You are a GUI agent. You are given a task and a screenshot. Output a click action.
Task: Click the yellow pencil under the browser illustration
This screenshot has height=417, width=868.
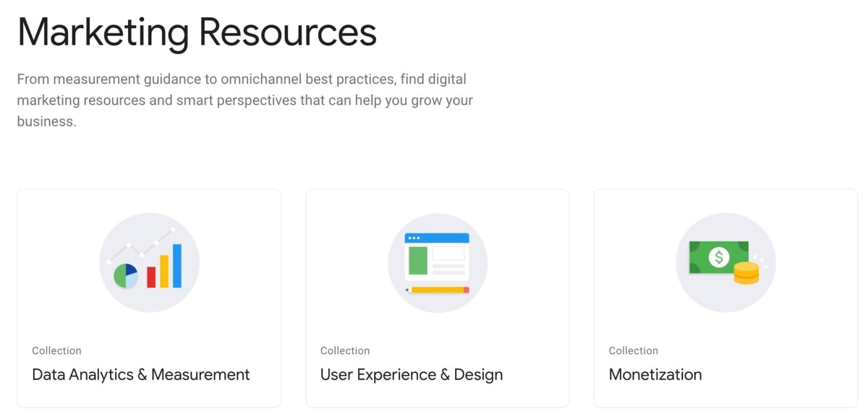click(x=438, y=290)
